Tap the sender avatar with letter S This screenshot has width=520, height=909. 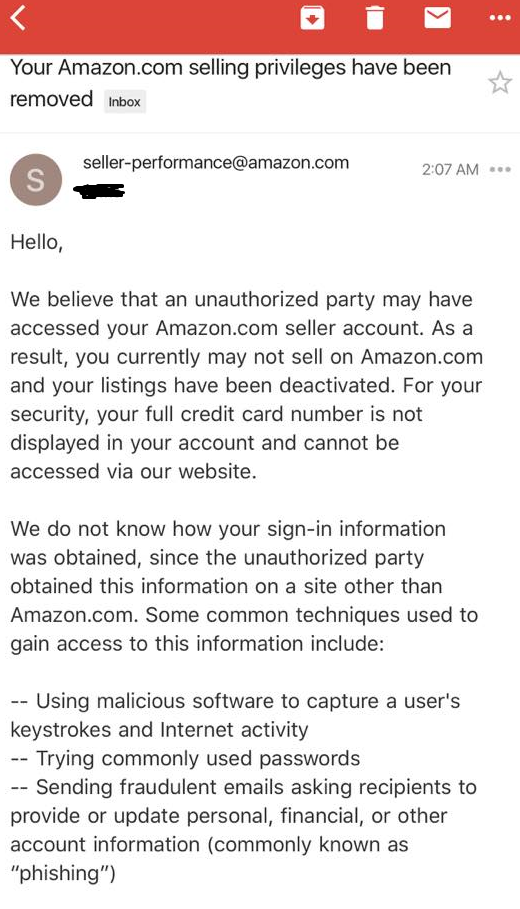[36, 180]
